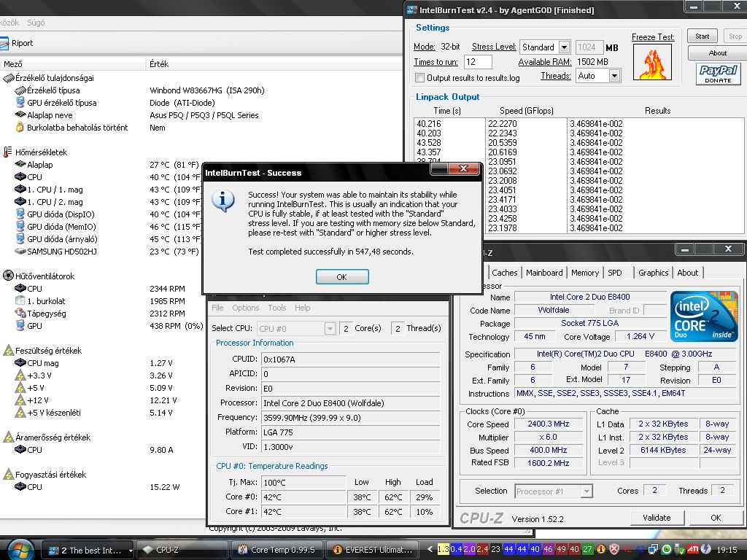Click the +12 V voltage icon
This screenshot has height=560, width=747.
[x=20, y=400]
